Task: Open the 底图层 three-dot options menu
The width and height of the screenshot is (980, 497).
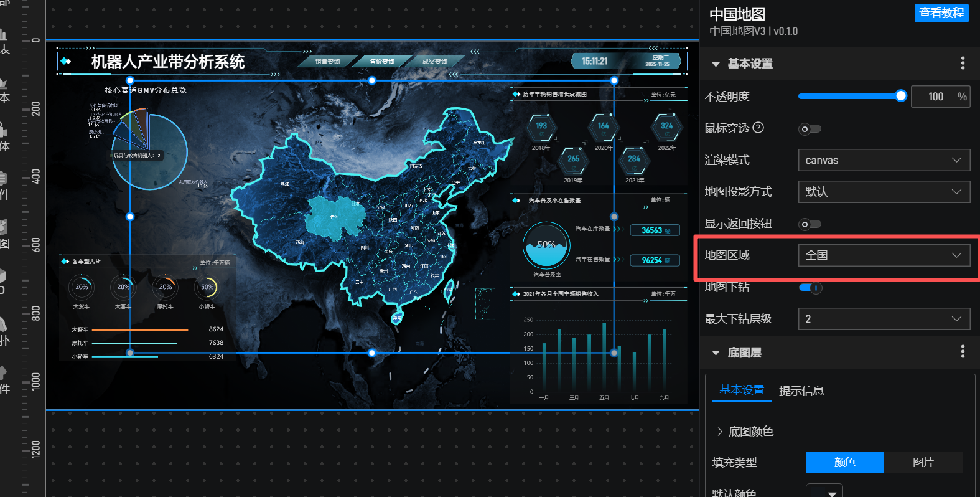Action: point(963,352)
